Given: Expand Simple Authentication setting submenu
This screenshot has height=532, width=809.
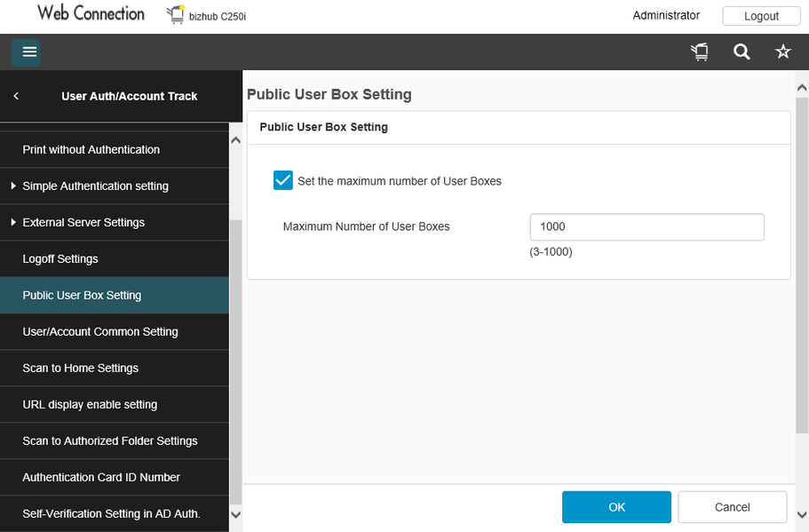Looking at the screenshot, I should (x=13, y=187).
